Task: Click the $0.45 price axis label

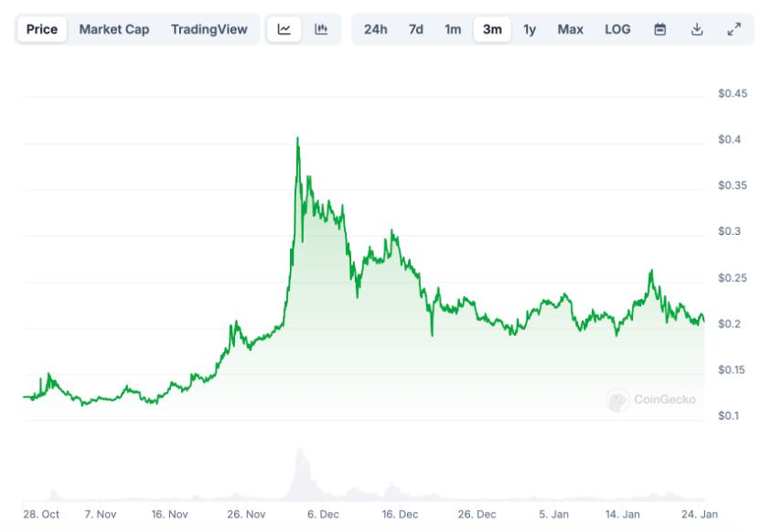Action: click(x=733, y=93)
